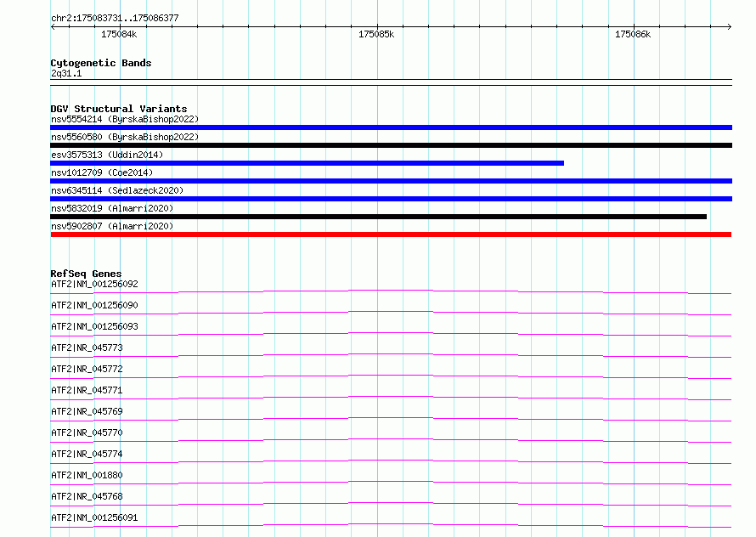The height and width of the screenshot is (537, 756).
Task: Select transcript ATF2|NR_045774
Action: [87, 454]
